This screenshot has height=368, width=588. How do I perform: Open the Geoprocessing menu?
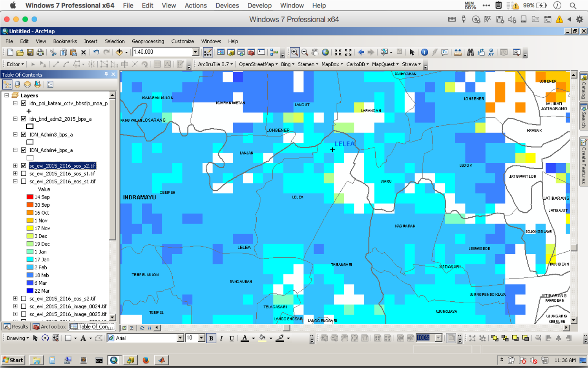(148, 41)
